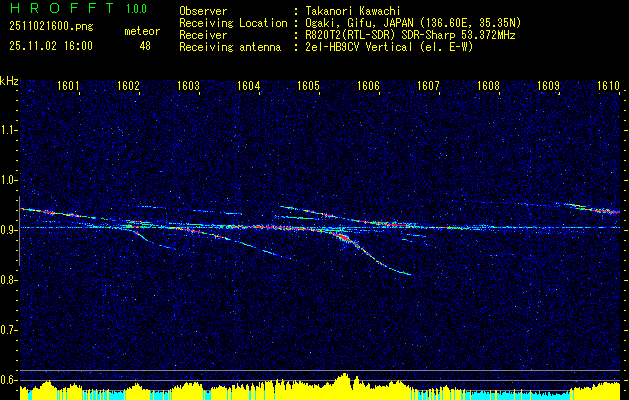Click antenna text 2el-HB9CV Vertical
This screenshot has height=400, width=629.
coord(358,47)
